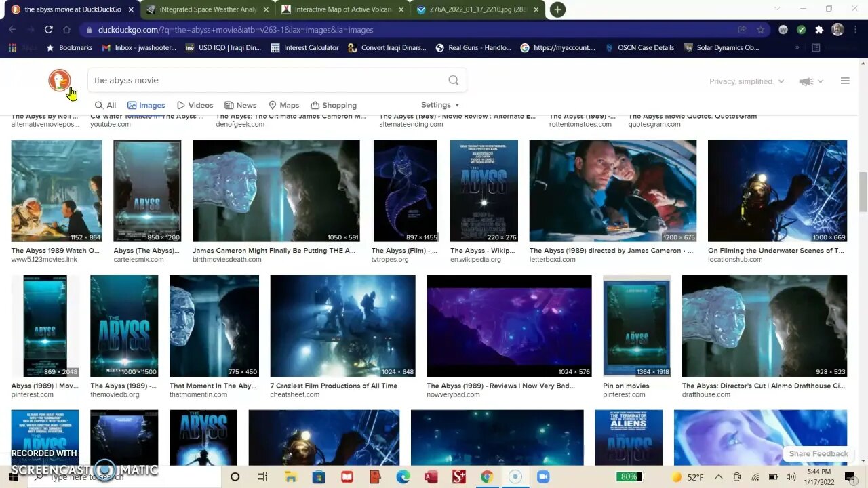Click the magnifier search button in the search box

click(x=454, y=80)
